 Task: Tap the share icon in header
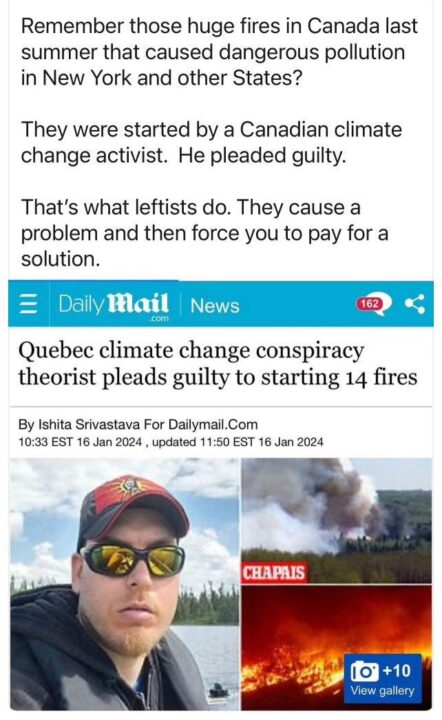(414, 304)
